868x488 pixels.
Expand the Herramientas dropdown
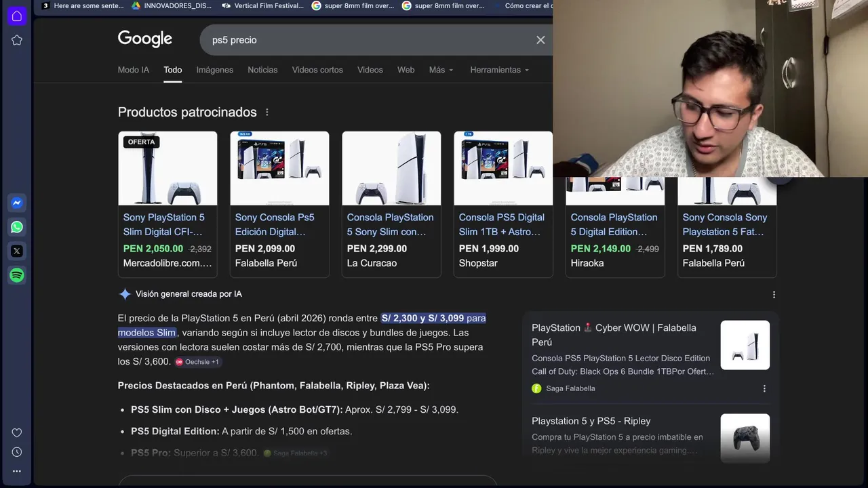coord(500,70)
